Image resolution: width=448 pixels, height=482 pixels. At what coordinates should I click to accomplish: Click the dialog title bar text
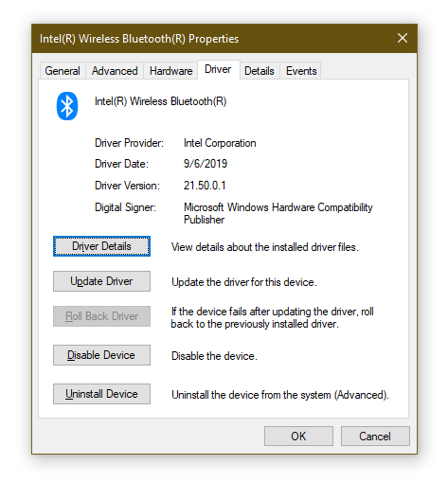pyautogui.click(x=139, y=39)
